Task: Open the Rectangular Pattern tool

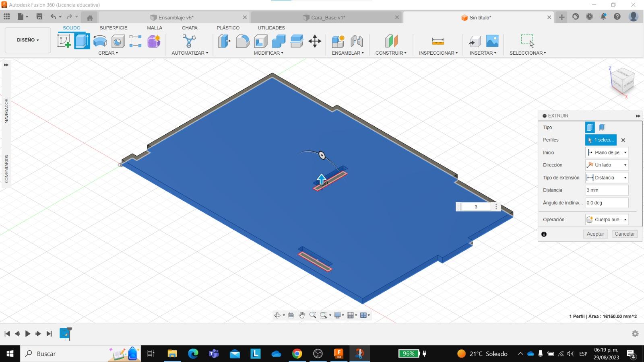Action: tap(135, 41)
